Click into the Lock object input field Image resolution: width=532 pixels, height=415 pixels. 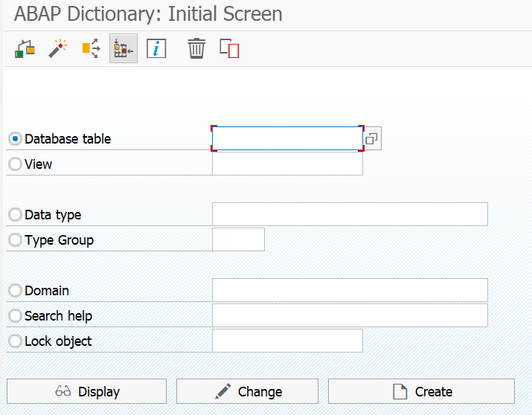coord(287,341)
